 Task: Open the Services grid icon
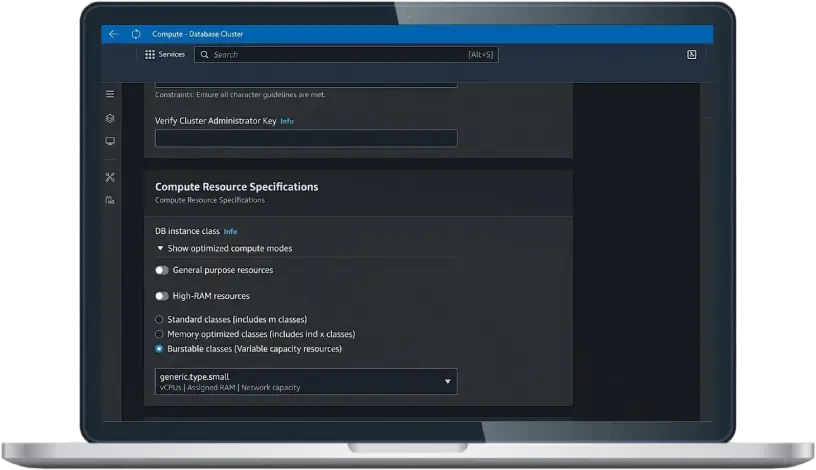point(150,55)
